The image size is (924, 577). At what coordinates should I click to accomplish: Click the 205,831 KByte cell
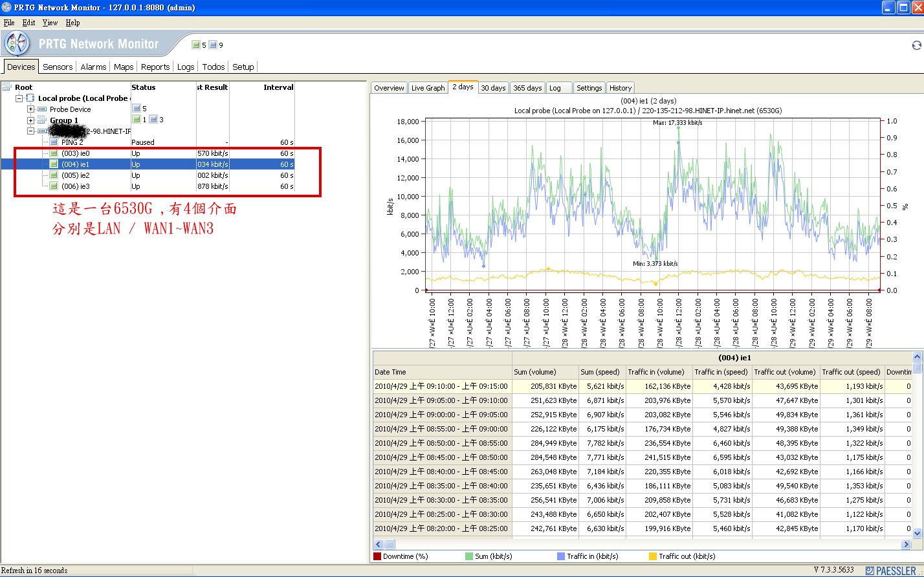pos(545,386)
